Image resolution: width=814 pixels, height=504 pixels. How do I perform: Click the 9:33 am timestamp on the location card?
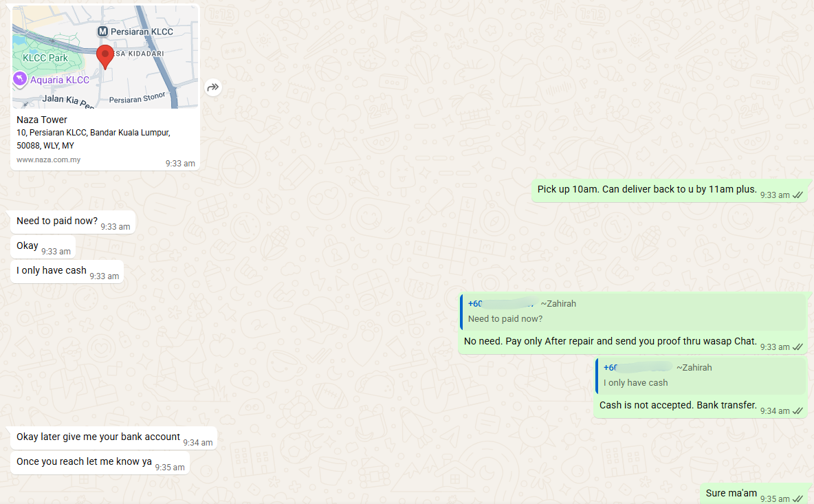(x=180, y=164)
